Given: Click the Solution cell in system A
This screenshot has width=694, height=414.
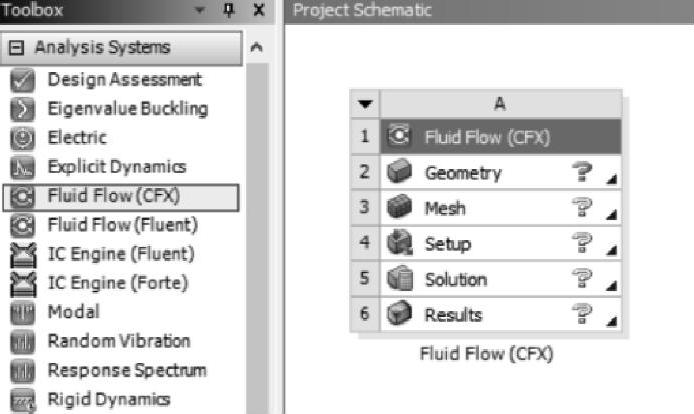Looking at the screenshot, I should [x=455, y=280].
